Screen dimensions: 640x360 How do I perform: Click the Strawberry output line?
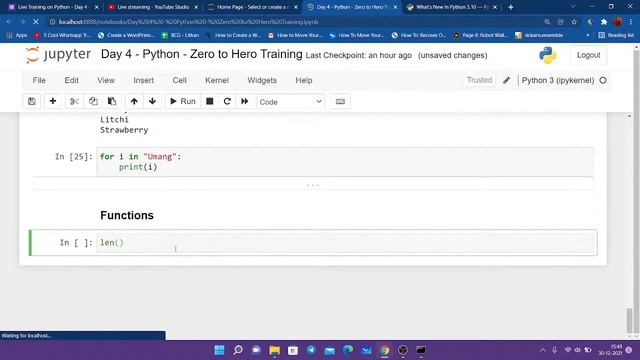tap(124, 130)
